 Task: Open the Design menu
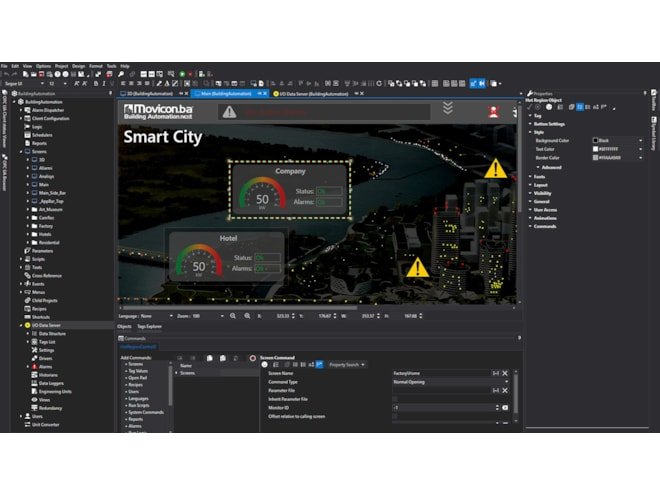point(78,65)
